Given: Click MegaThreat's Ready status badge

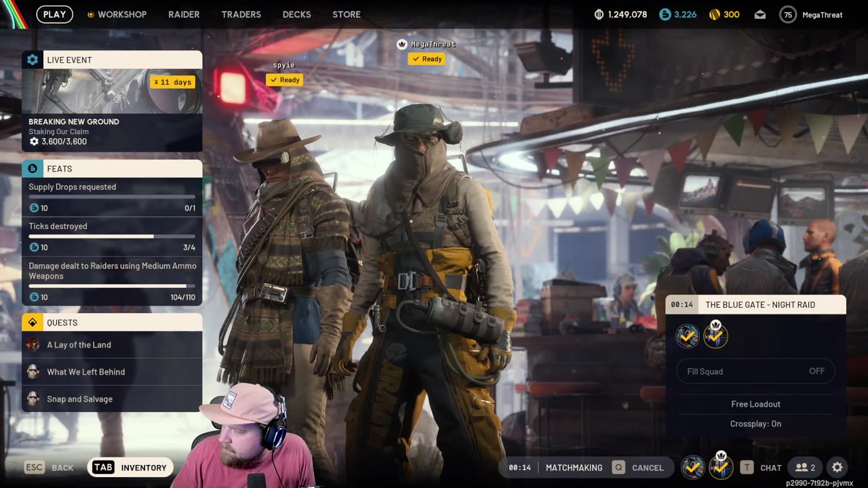Looking at the screenshot, I should (x=427, y=59).
